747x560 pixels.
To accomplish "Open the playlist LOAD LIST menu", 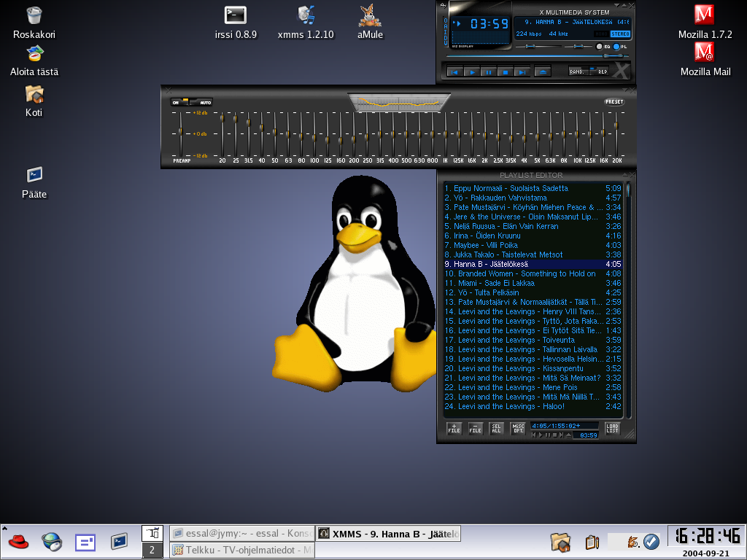I will [x=613, y=429].
